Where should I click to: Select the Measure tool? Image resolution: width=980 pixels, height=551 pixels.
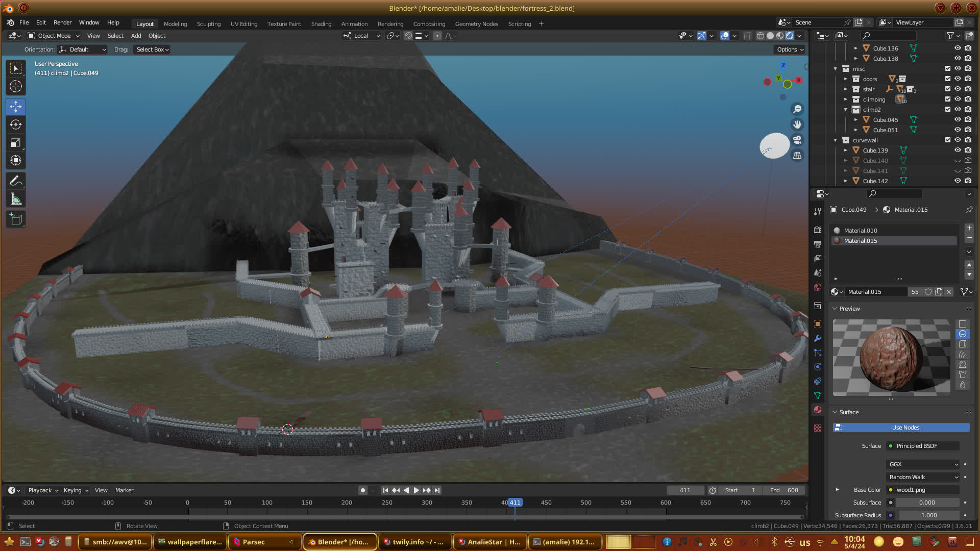pyautogui.click(x=16, y=199)
